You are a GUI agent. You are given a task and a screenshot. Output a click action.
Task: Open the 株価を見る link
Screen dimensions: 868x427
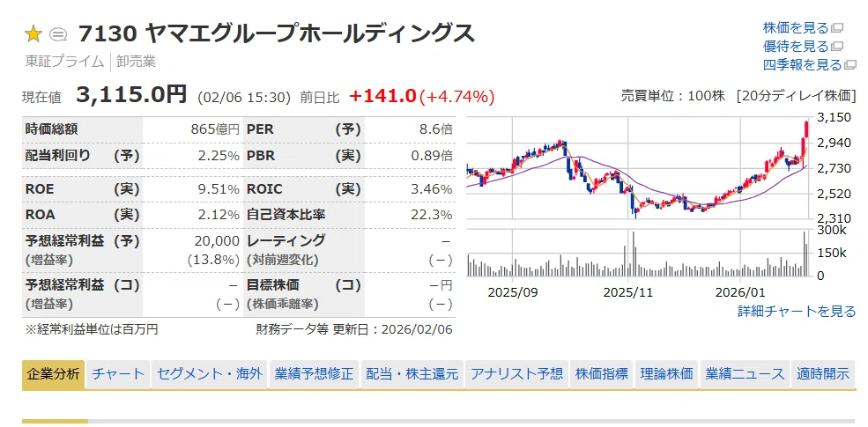796,27
